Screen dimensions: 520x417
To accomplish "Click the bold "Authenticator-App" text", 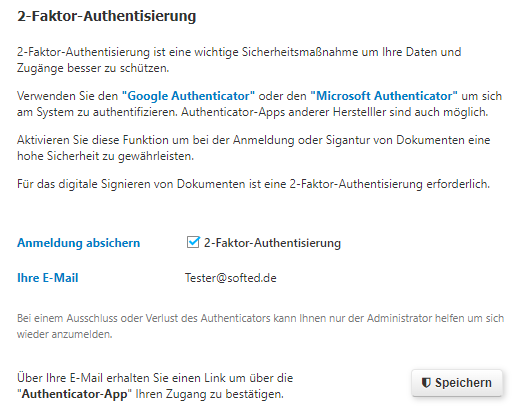I will coord(74,394).
